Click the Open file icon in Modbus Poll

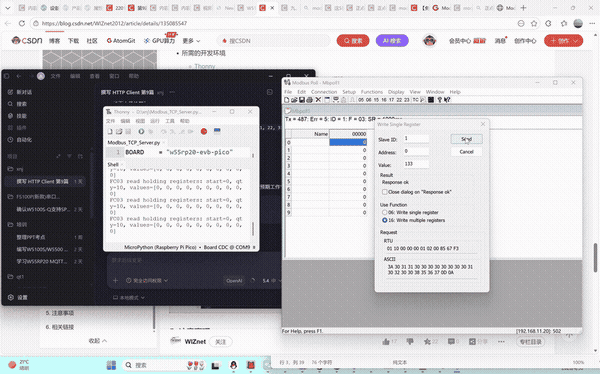(x=294, y=100)
